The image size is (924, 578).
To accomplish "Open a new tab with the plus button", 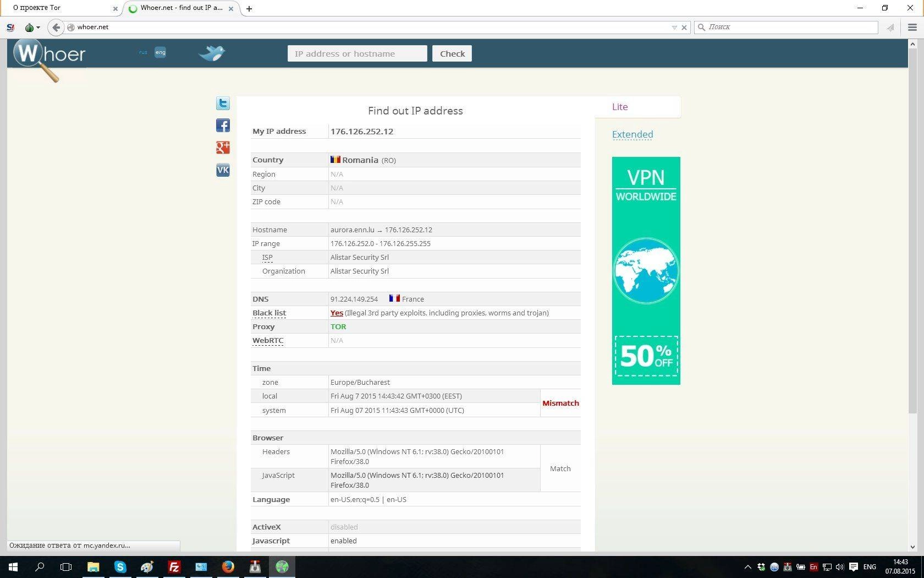I will pos(249,8).
